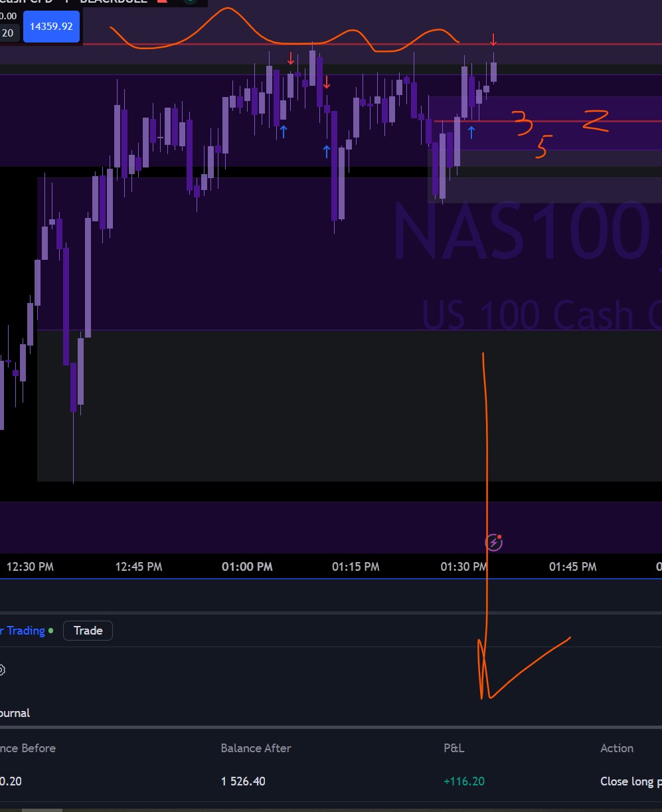Click the 01:15 PM time axis label
The width and height of the screenshot is (662, 812).
pyautogui.click(x=356, y=567)
